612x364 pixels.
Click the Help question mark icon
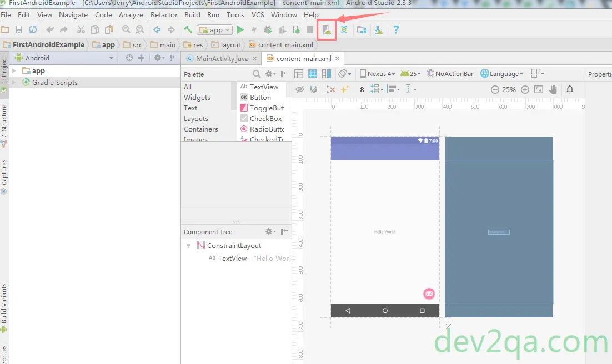click(396, 29)
